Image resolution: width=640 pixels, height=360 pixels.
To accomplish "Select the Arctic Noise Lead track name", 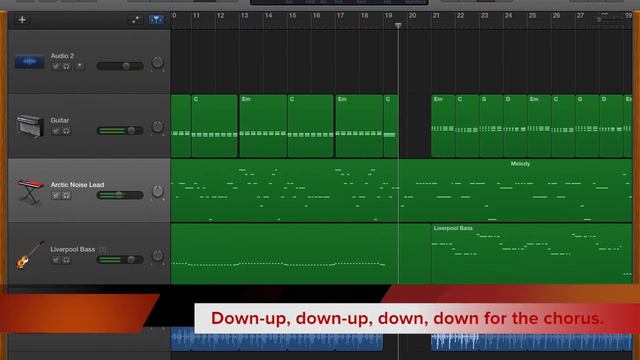I will 77,184.
